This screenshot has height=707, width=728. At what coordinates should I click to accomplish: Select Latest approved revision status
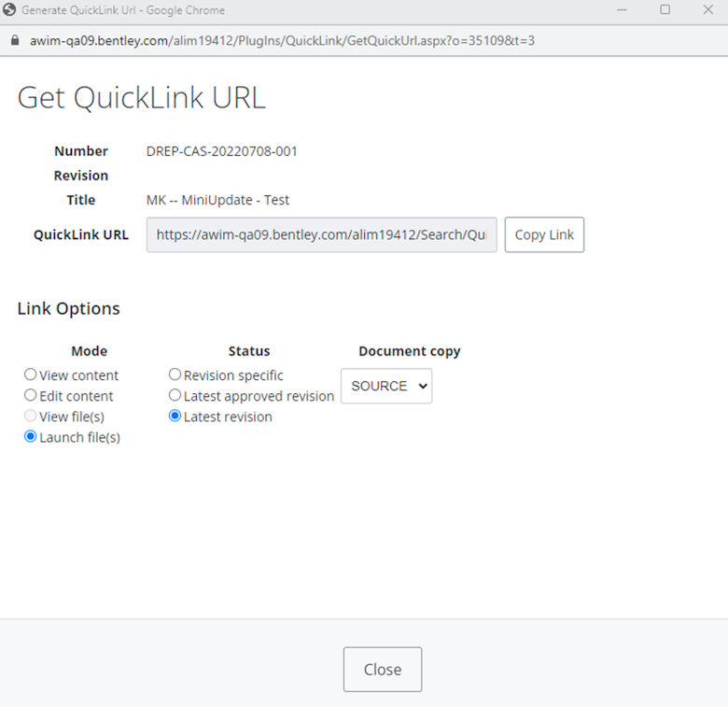[175, 396]
